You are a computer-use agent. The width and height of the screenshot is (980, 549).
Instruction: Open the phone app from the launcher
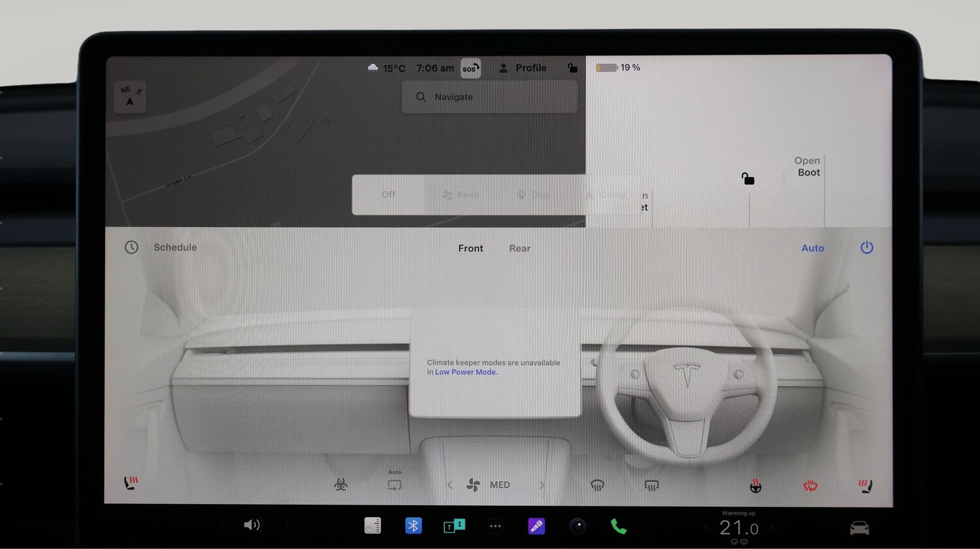[x=617, y=525]
